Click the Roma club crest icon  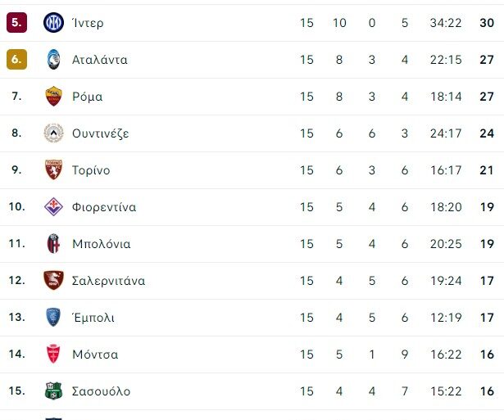(53, 97)
